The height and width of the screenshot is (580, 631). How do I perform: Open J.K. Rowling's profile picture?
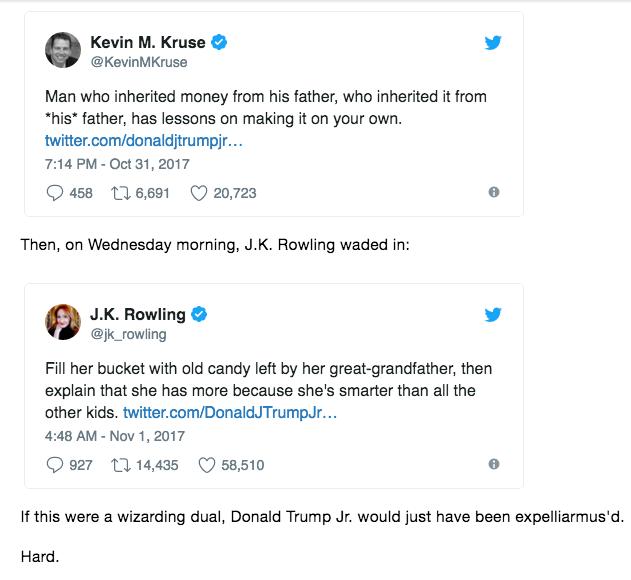click(x=63, y=322)
